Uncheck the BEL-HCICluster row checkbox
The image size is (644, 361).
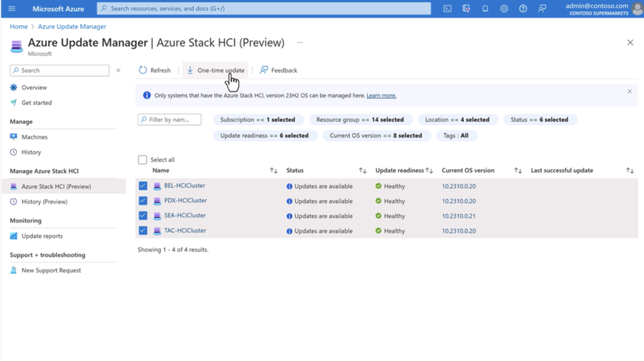tap(143, 186)
